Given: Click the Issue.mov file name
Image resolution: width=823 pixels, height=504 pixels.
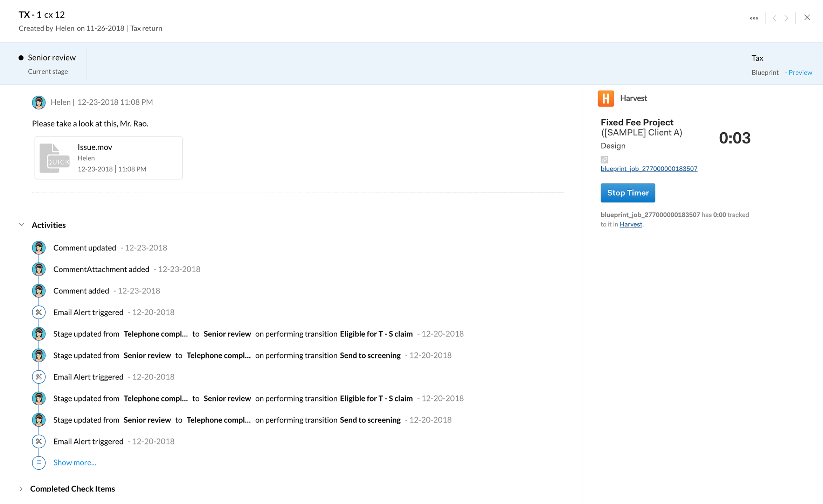Looking at the screenshot, I should (95, 147).
